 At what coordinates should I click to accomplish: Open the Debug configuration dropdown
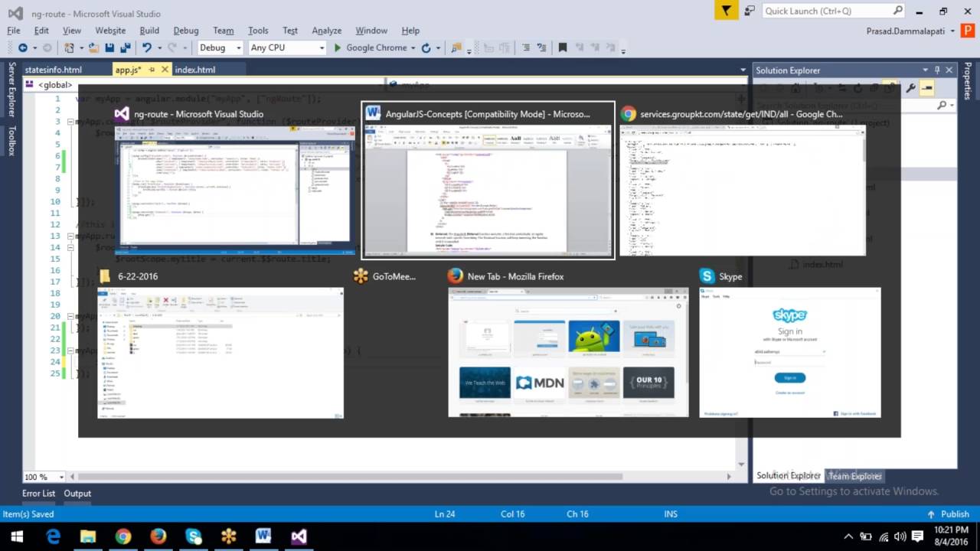(220, 47)
